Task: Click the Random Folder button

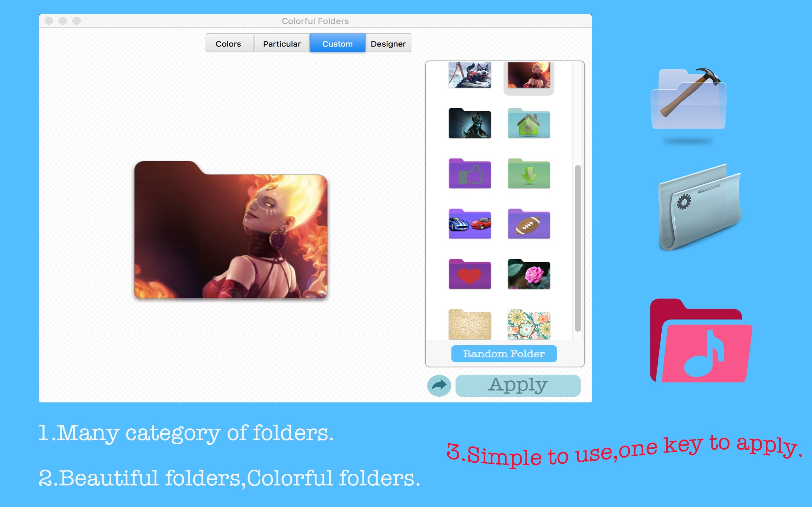Action: 505,353
